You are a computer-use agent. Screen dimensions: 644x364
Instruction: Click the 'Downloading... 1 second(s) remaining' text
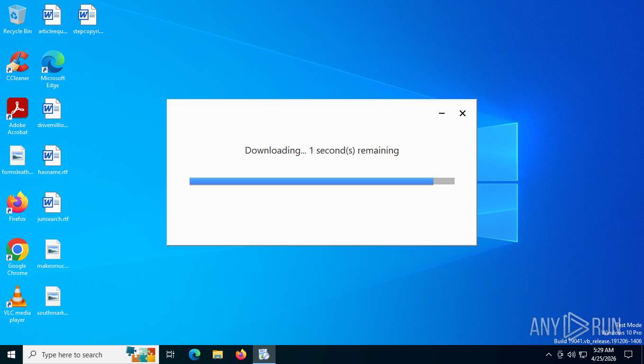(322, 151)
